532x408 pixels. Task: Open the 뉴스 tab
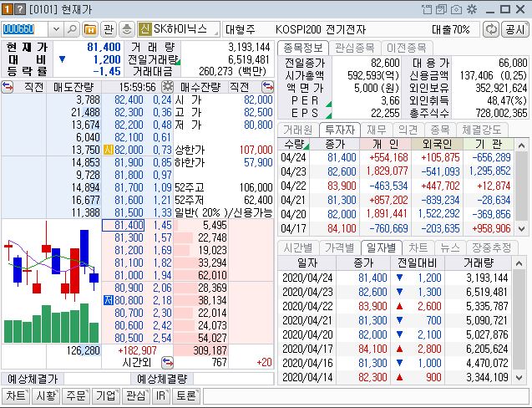(450, 247)
